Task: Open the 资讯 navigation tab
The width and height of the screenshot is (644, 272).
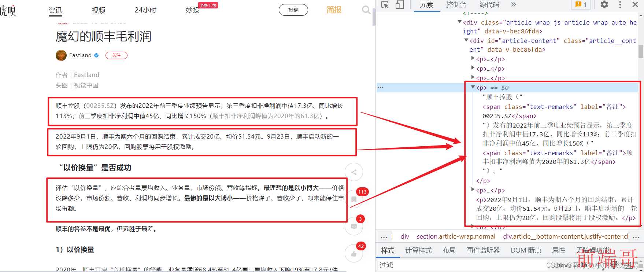Action: (55, 10)
